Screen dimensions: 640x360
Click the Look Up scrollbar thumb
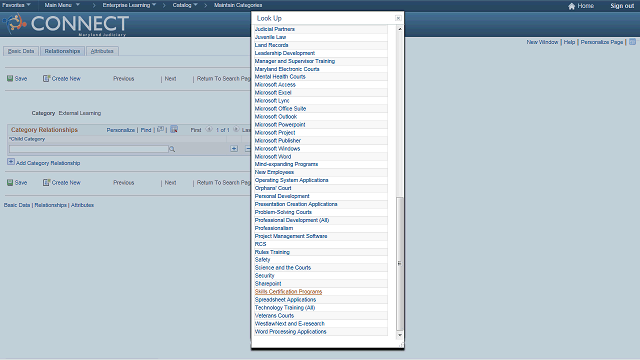pyautogui.click(x=400, y=264)
